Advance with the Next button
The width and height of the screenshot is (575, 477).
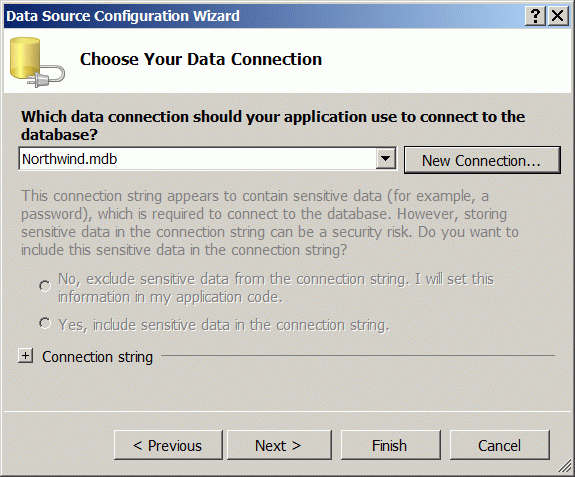click(x=279, y=445)
